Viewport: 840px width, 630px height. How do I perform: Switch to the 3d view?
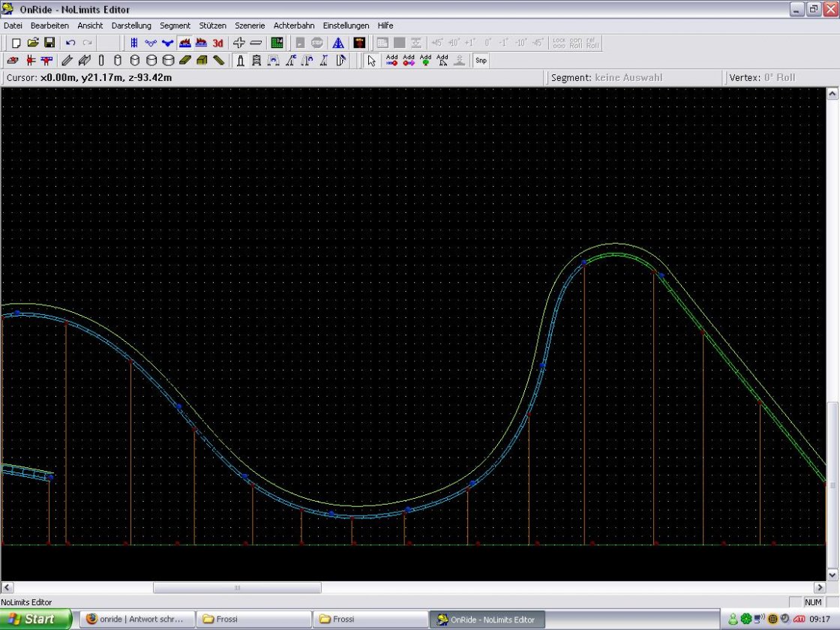218,43
